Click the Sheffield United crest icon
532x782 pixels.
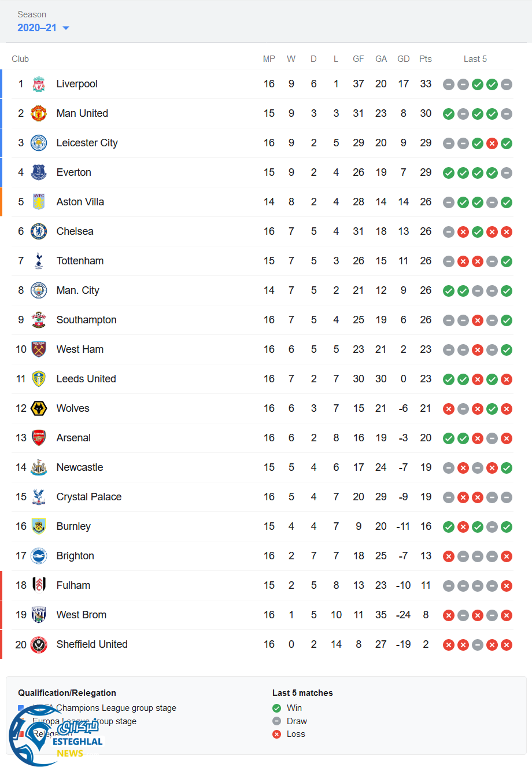pyautogui.click(x=39, y=645)
